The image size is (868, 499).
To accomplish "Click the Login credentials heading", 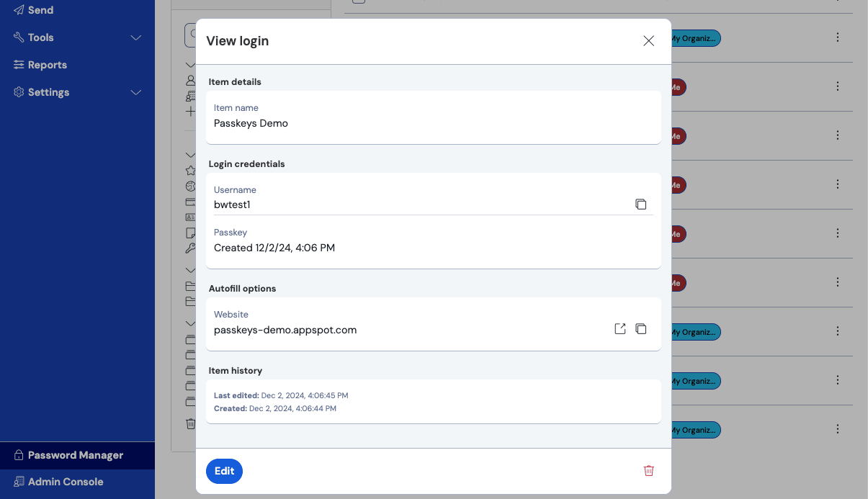I will pyautogui.click(x=247, y=164).
